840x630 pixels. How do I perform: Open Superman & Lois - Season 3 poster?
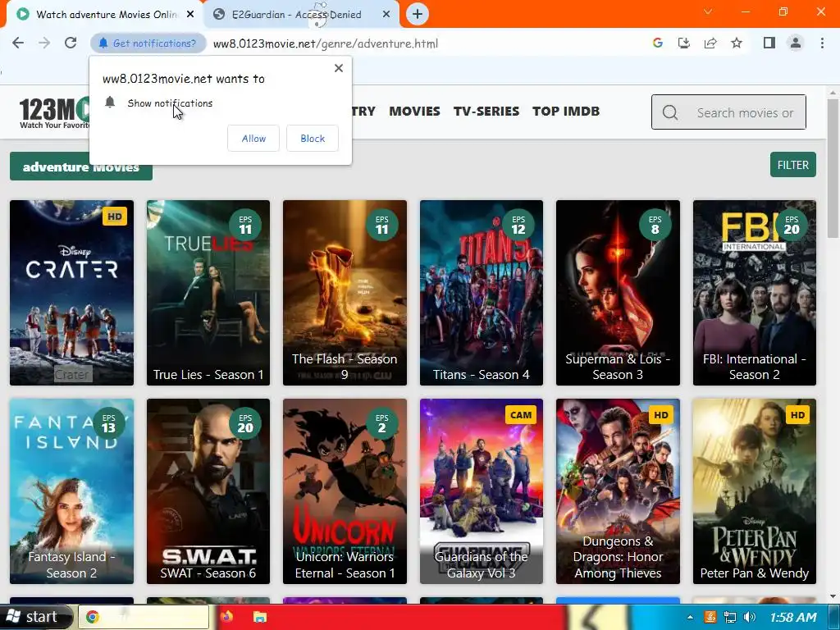pos(619,293)
